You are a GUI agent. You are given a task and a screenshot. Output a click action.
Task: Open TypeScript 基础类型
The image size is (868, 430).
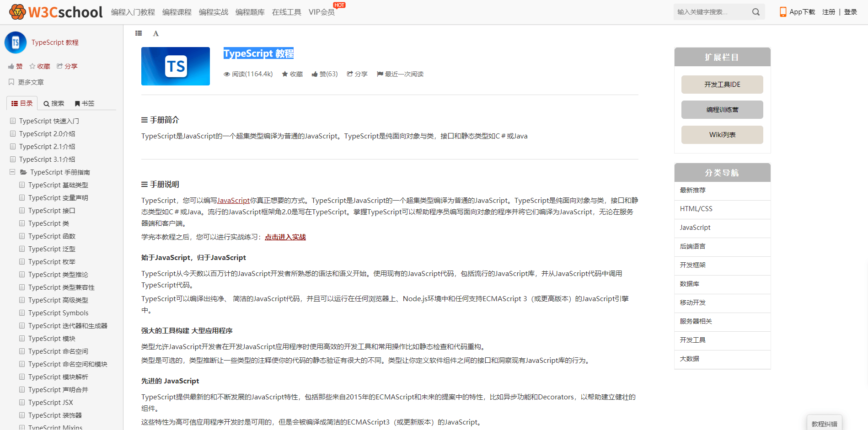[x=58, y=185]
